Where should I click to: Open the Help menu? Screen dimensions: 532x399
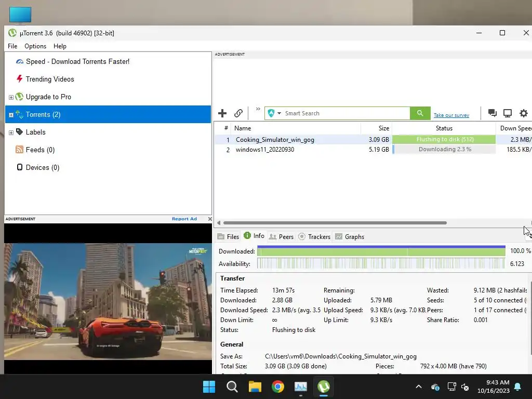click(60, 46)
